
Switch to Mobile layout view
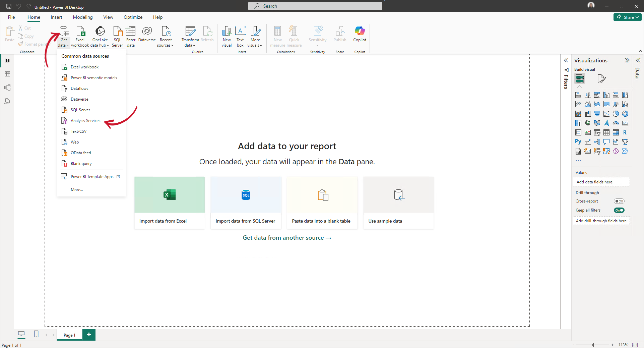tap(36, 334)
